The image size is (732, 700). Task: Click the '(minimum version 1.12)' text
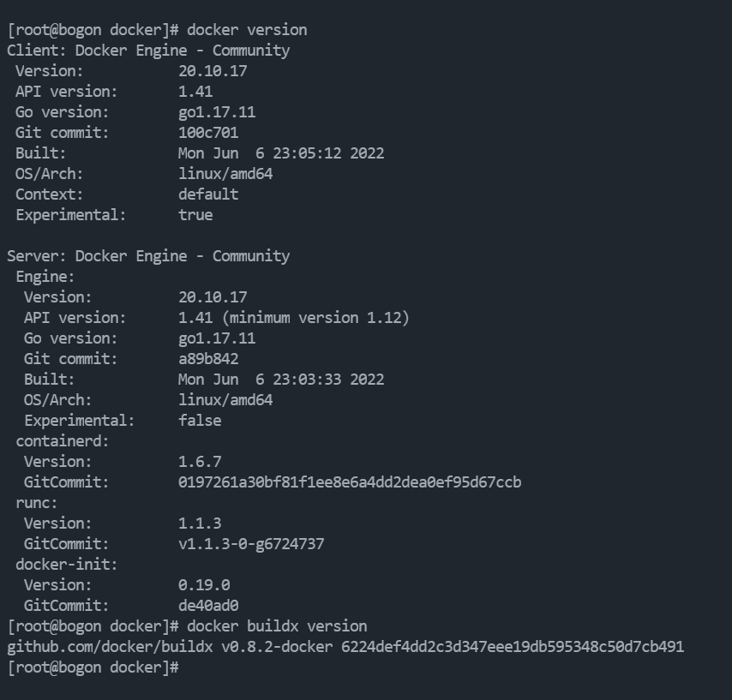click(315, 318)
